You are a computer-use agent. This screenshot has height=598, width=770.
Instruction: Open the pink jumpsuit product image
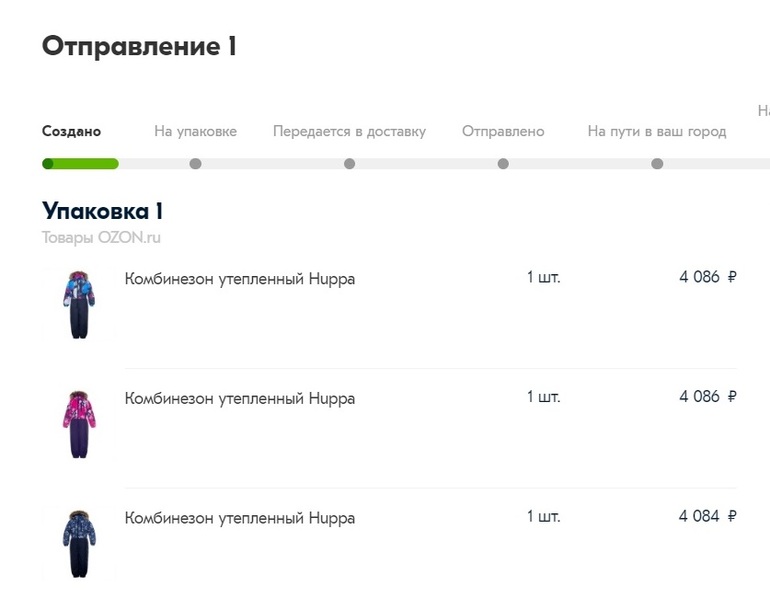point(78,424)
